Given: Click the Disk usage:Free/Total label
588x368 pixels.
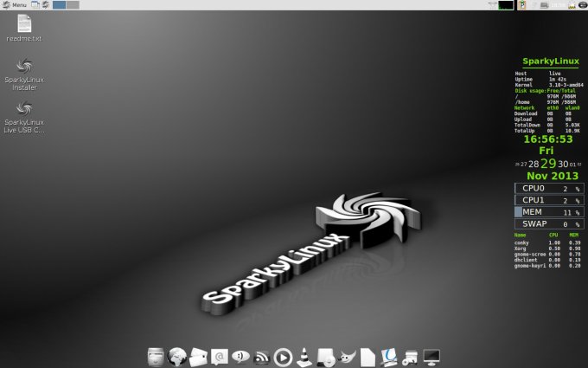Looking at the screenshot, I should 546,91.
